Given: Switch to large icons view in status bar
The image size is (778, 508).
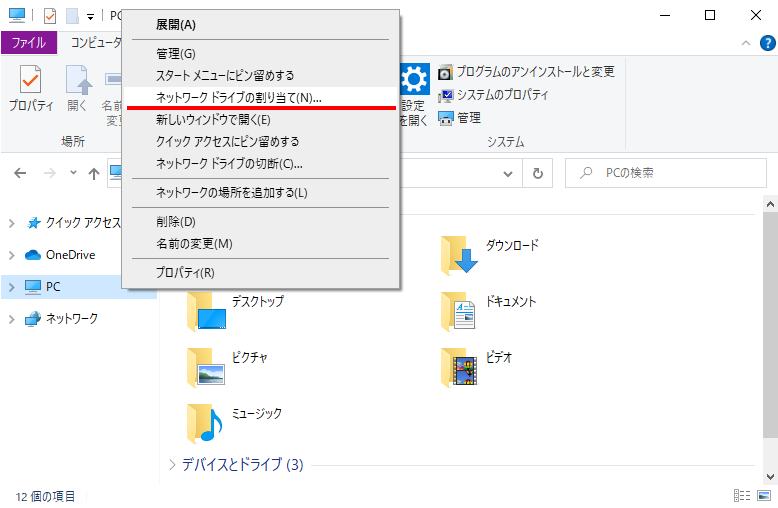Looking at the screenshot, I should click(x=765, y=496).
